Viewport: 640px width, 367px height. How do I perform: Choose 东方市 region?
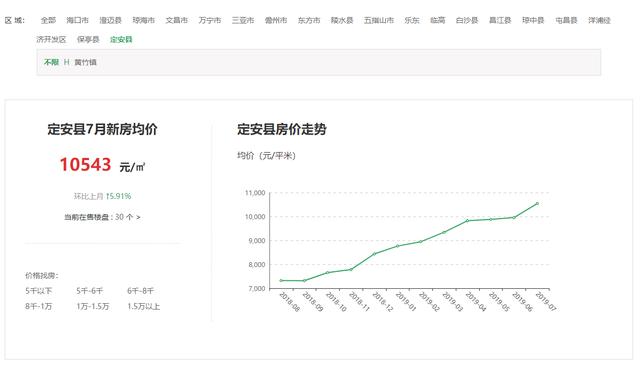[x=309, y=20]
